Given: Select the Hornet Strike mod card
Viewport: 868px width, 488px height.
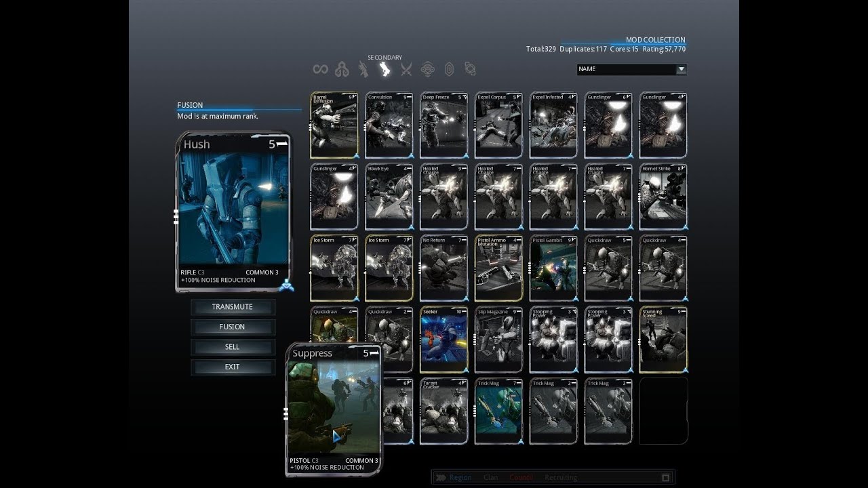Looking at the screenshot, I should coord(663,197).
